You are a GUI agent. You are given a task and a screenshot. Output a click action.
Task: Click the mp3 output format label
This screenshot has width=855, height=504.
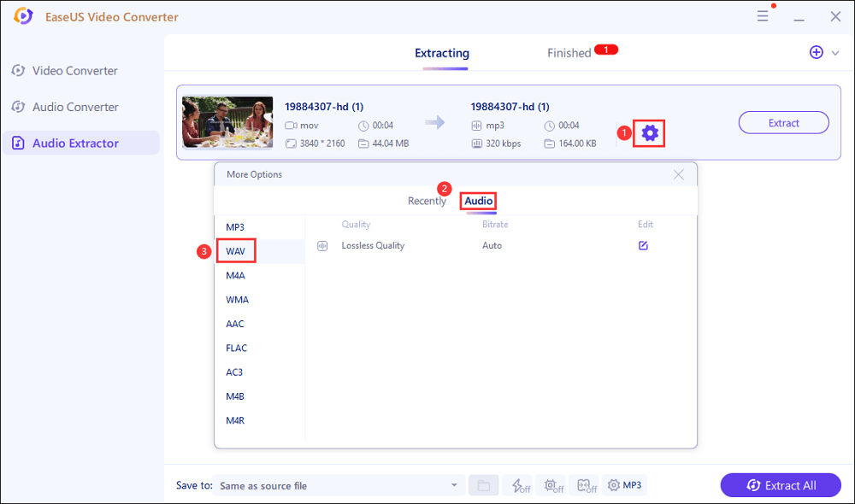(495, 126)
